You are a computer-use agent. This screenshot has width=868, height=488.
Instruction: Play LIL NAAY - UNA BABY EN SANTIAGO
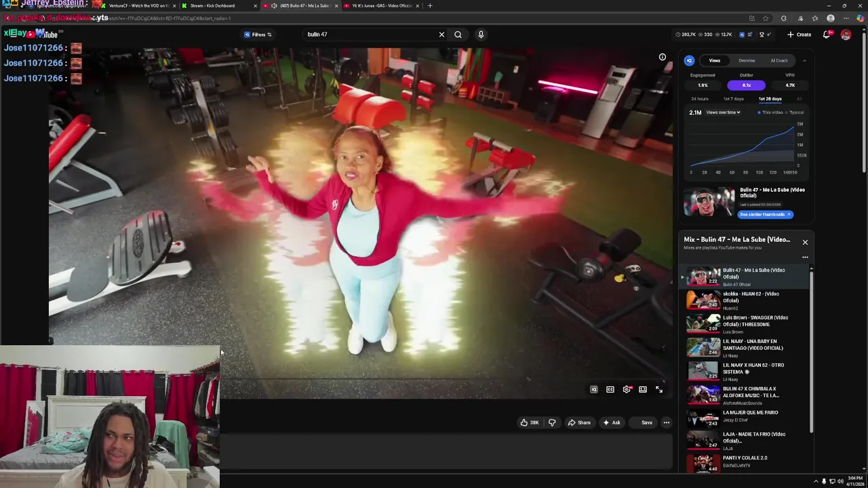click(x=745, y=348)
